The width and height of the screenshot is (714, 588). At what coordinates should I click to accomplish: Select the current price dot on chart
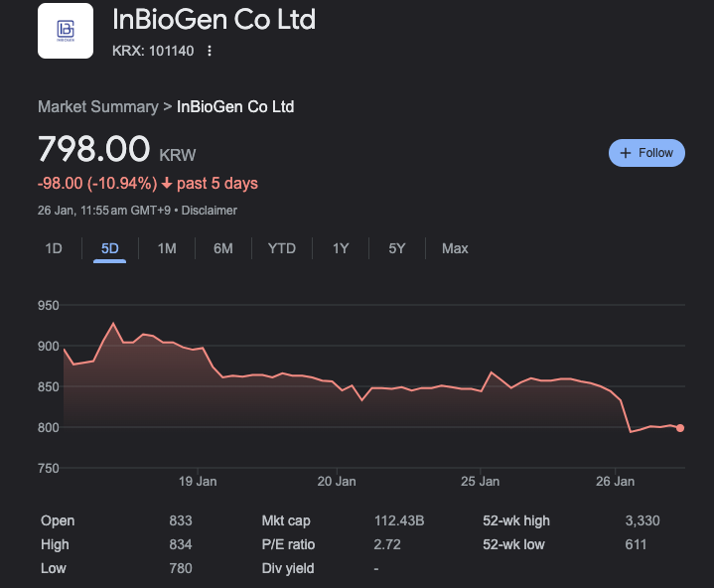pos(680,428)
